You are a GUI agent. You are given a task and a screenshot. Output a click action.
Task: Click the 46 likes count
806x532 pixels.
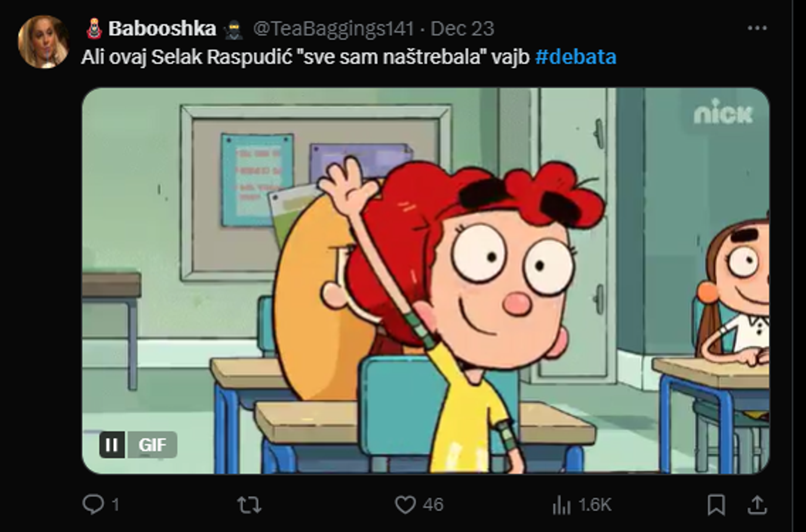[x=433, y=505]
